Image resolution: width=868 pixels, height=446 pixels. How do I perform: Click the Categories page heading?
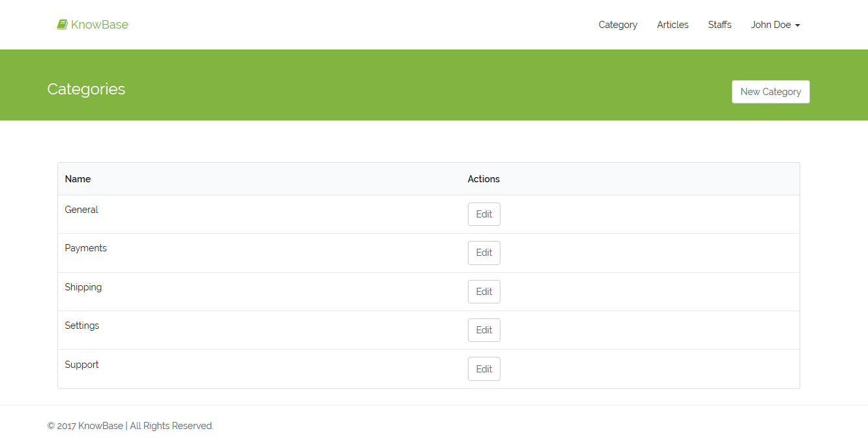pos(86,89)
